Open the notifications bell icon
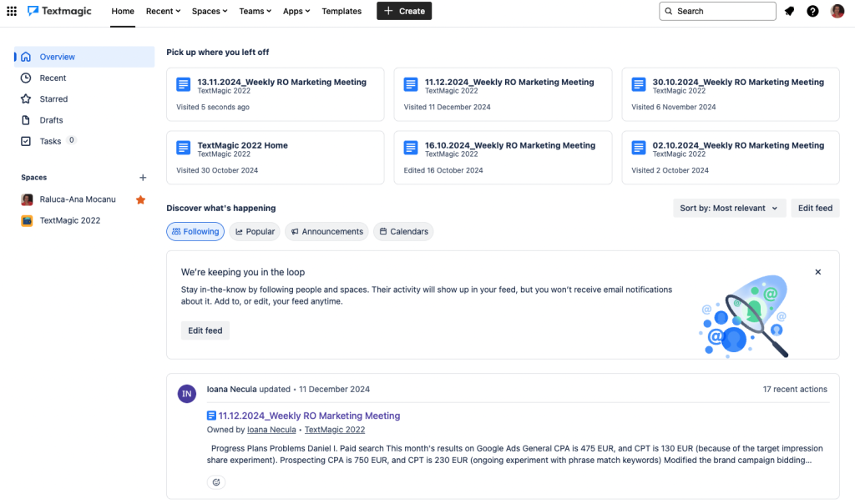Viewport: 855px width, 504px height. tap(789, 11)
